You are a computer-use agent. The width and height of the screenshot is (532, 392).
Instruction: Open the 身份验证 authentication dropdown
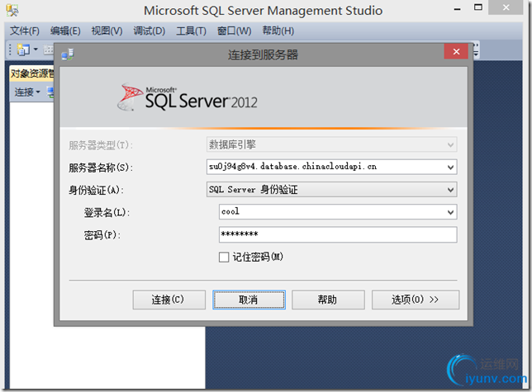[450, 190]
